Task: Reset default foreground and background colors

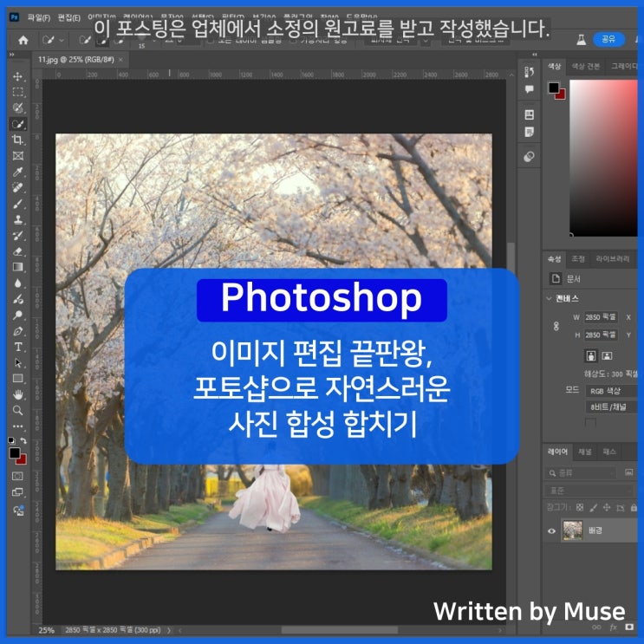Action: [x=11, y=440]
